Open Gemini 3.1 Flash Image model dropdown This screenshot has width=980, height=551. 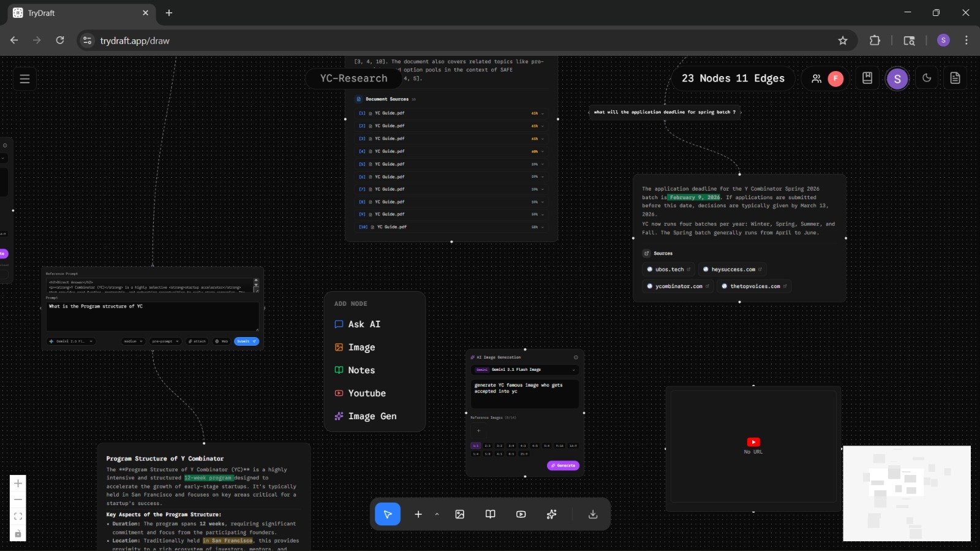tap(525, 370)
